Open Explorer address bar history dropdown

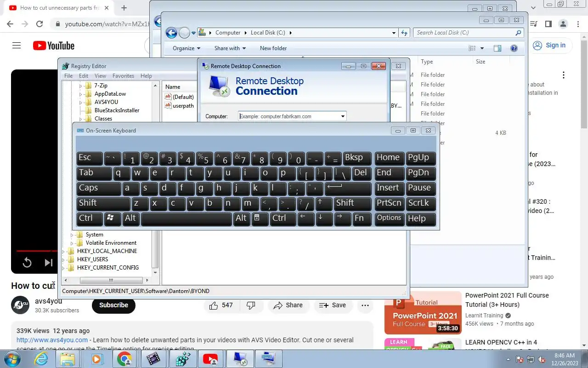click(394, 33)
